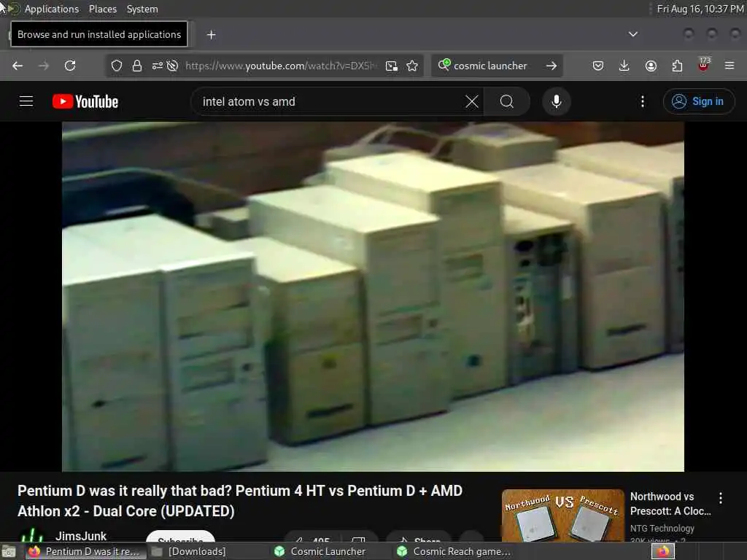Open the Firefox hamburger application menu

tap(729, 66)
